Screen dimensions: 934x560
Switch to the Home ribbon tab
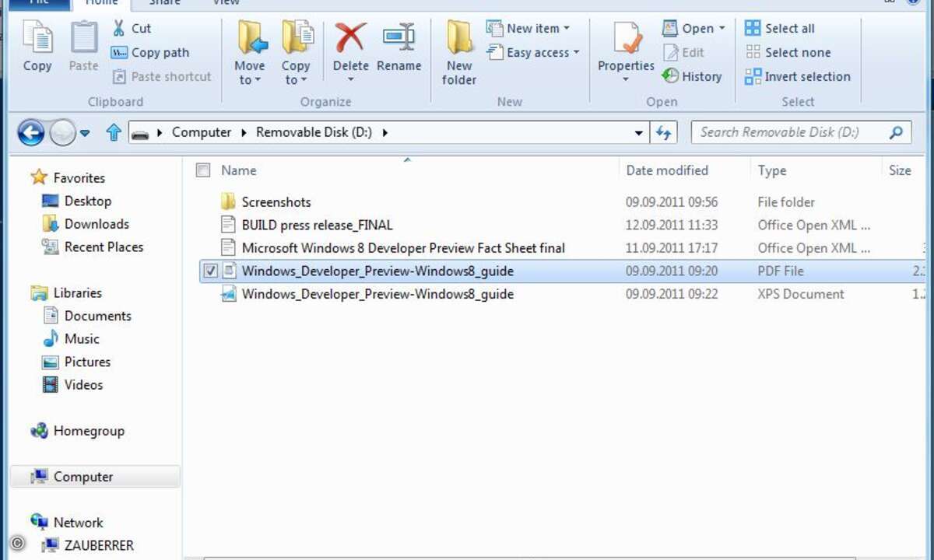tap(101, 4)
